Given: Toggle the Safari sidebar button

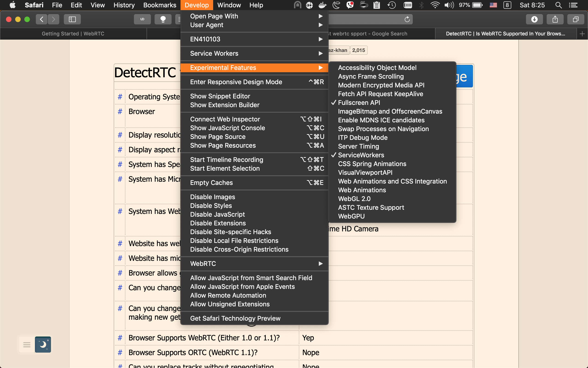Looking at the screenshot, I should coord(72,19).
